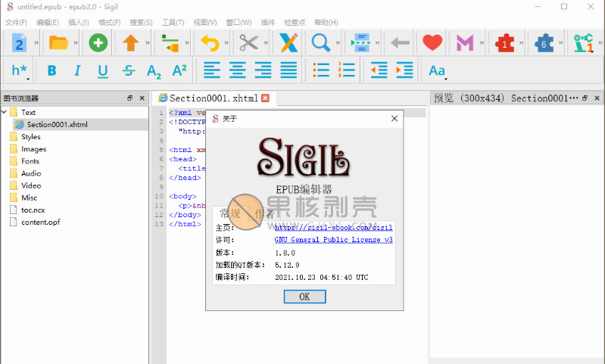Click the undo arrow icon
This screenshot has width=605, height=364.
pos(210,42)
